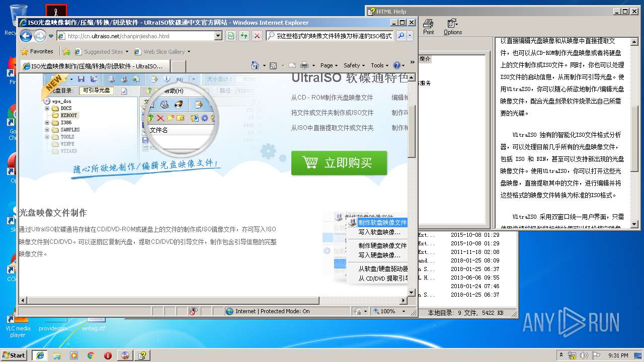Click the RSS feeds icon

click(273, 65)
